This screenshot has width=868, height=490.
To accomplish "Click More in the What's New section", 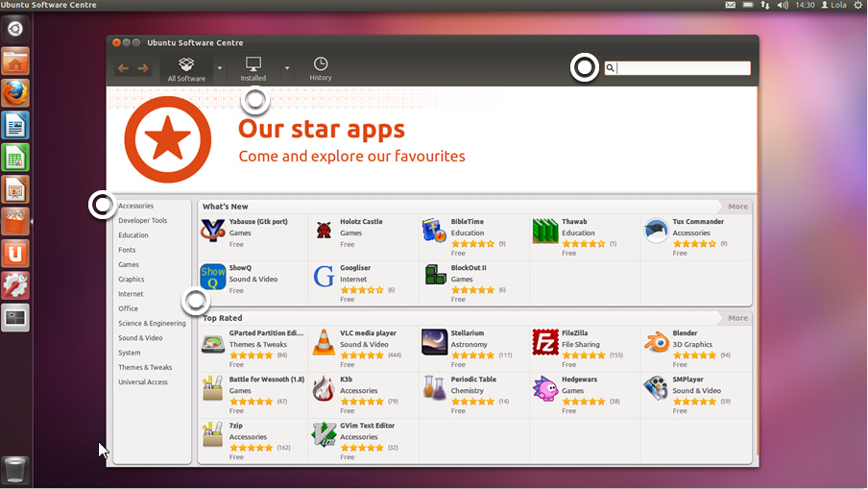I will pos(737,207).
